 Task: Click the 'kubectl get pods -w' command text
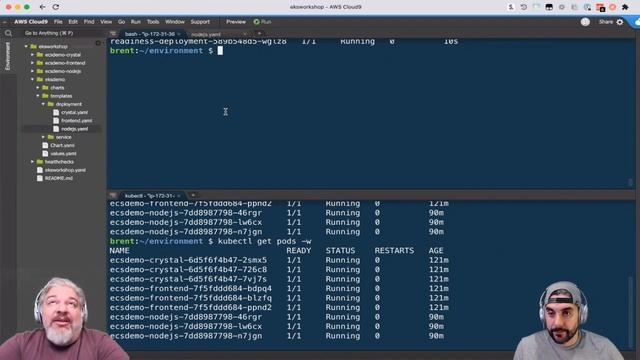pyautogui.click(x=264, y=241)
